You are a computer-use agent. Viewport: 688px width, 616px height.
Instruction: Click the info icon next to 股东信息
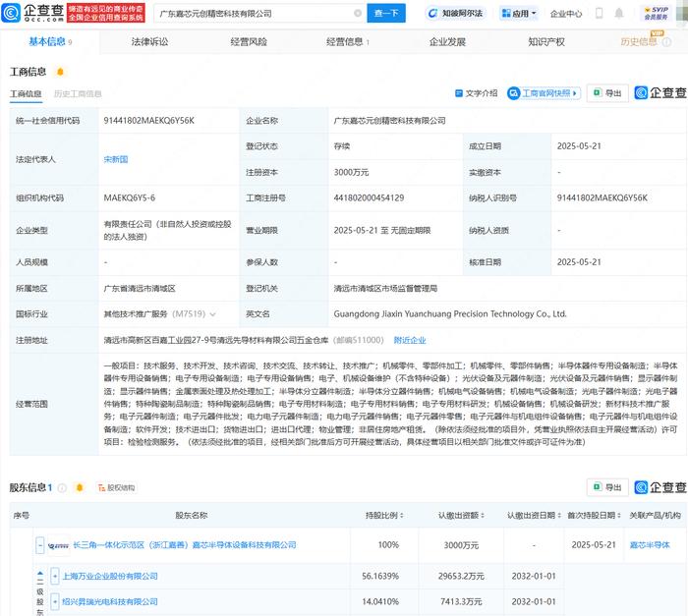point(62,487)
